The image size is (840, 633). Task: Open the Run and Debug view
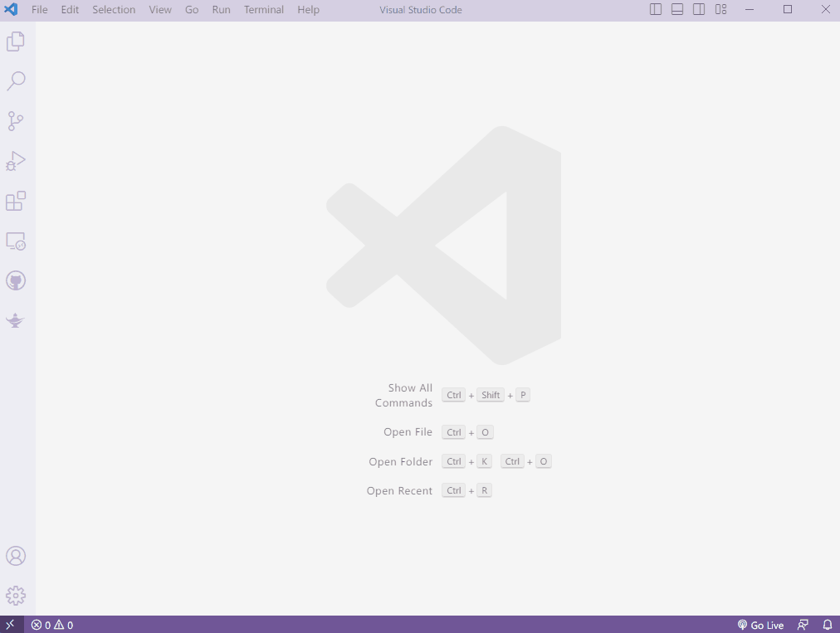(x=16, y=161)
